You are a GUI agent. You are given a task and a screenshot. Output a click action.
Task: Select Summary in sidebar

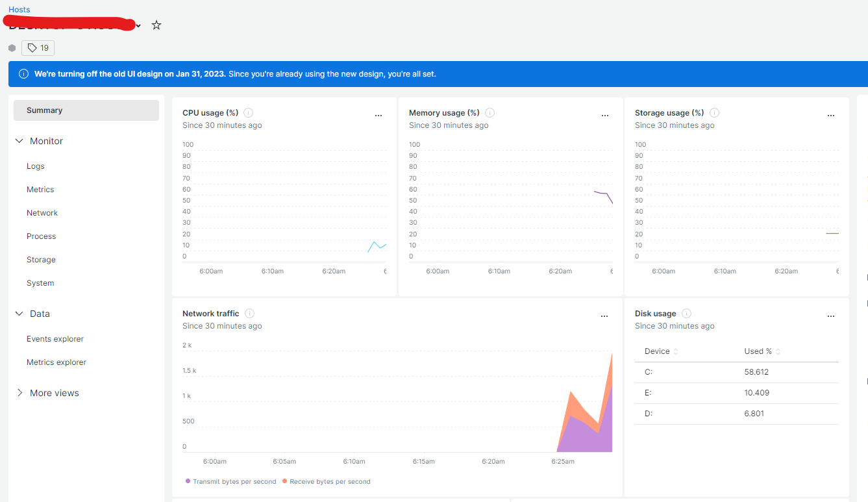point(86,110)
